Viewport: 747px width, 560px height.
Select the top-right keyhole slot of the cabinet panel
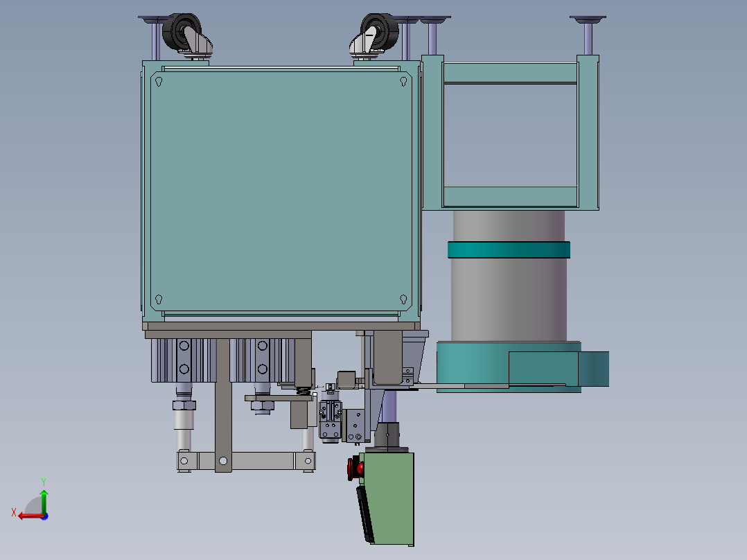point(403,82)
